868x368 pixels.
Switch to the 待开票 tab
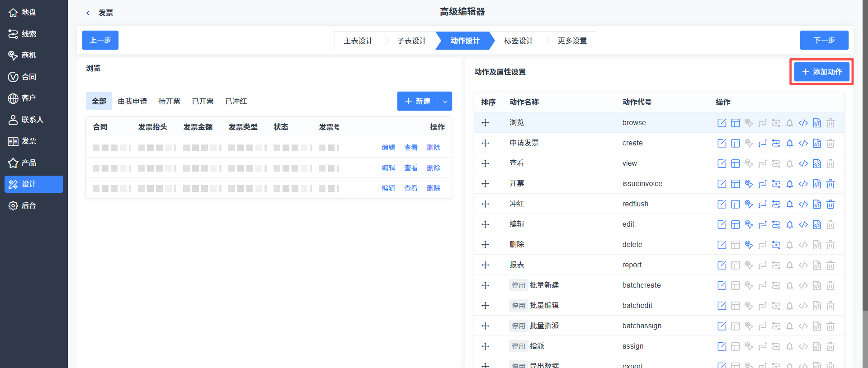(169, 101)
